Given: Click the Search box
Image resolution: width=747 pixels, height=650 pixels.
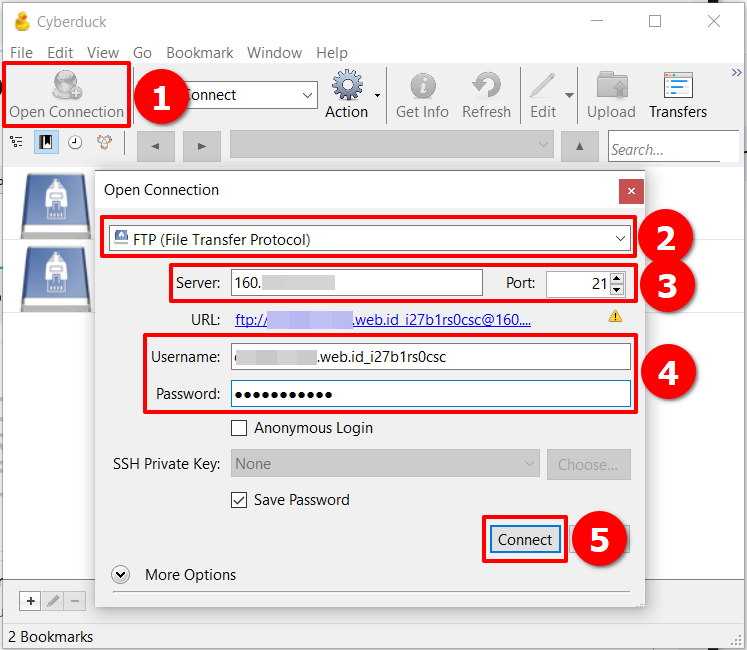Looking at the screenshot, I should click(x=673, y=146).
